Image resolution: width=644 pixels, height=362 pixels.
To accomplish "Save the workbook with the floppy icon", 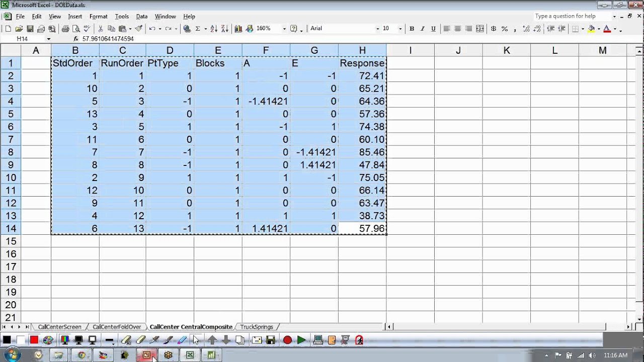I will point(30,29).
